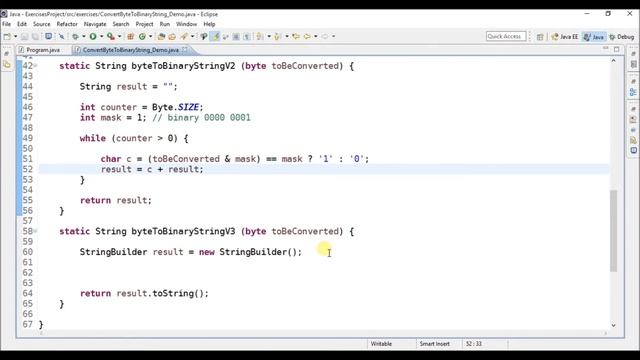Open the External Tools dropdown arrow
This screenshot has width=640, height=360.
120,36
